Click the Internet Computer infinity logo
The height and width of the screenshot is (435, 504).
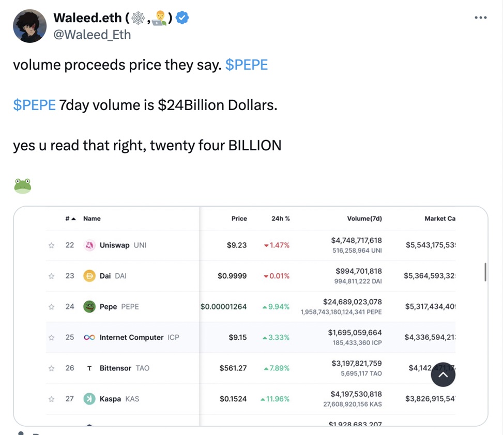(x=89, y=337)
